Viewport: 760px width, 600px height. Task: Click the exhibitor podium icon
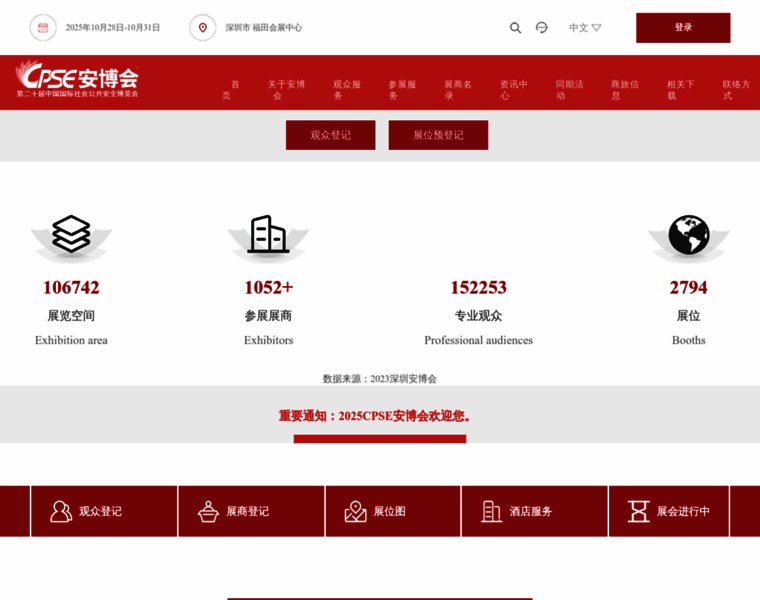208,511
